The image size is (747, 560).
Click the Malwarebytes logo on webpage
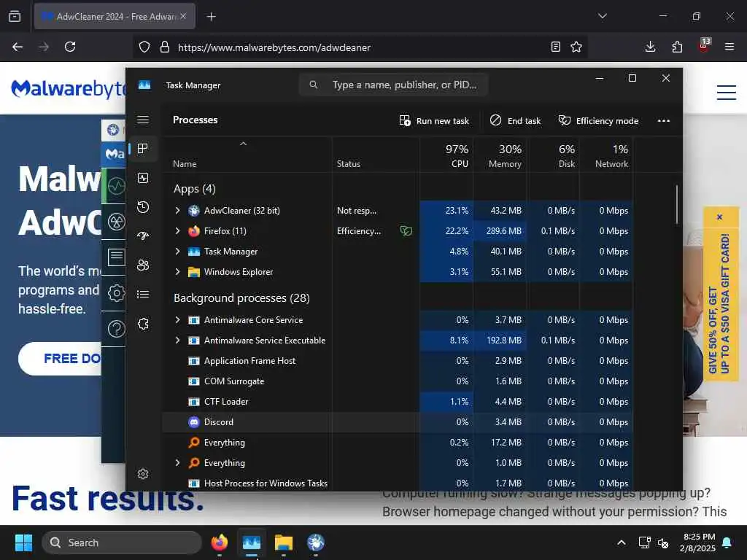click(x=68, y=88)
